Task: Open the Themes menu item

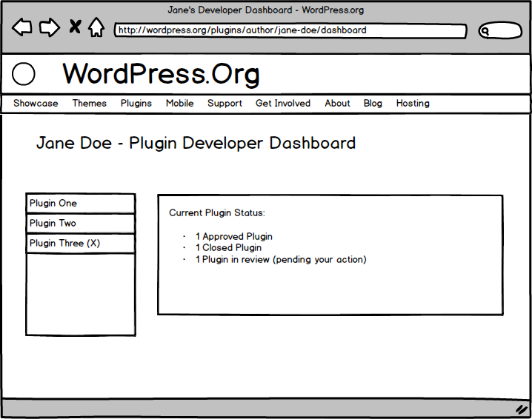Action: pos(89,104)
